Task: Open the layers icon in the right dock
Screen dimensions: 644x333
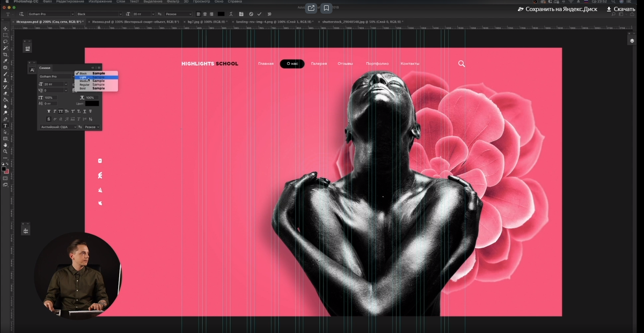Action: point(632,41)
